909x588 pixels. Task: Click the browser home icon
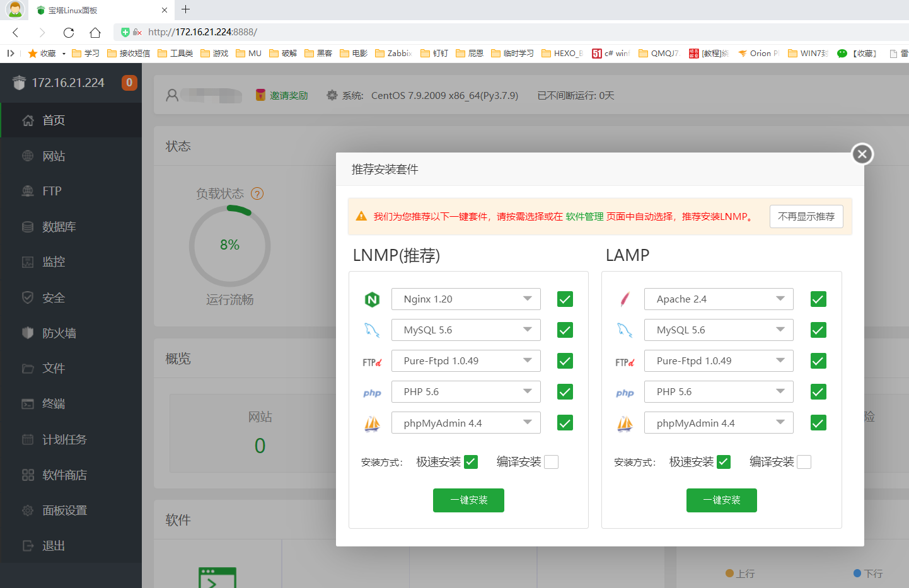95,32
